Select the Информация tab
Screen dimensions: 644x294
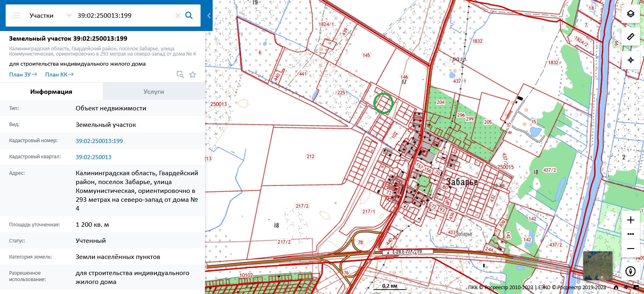(51, 91)
